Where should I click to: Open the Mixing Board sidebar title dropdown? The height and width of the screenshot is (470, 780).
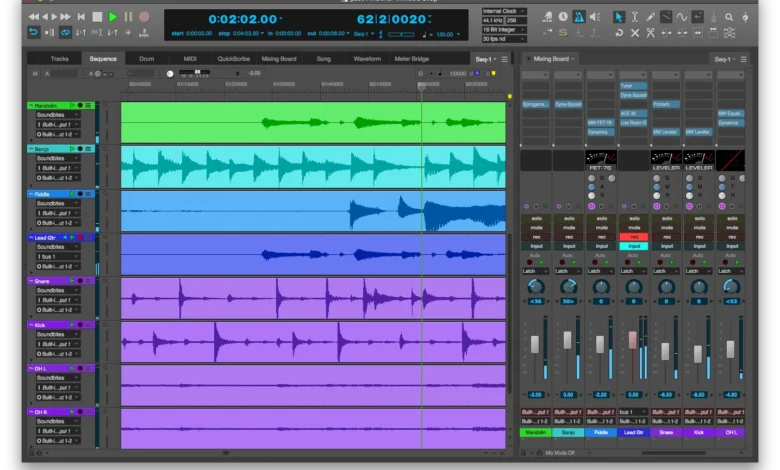pos(554,59)
